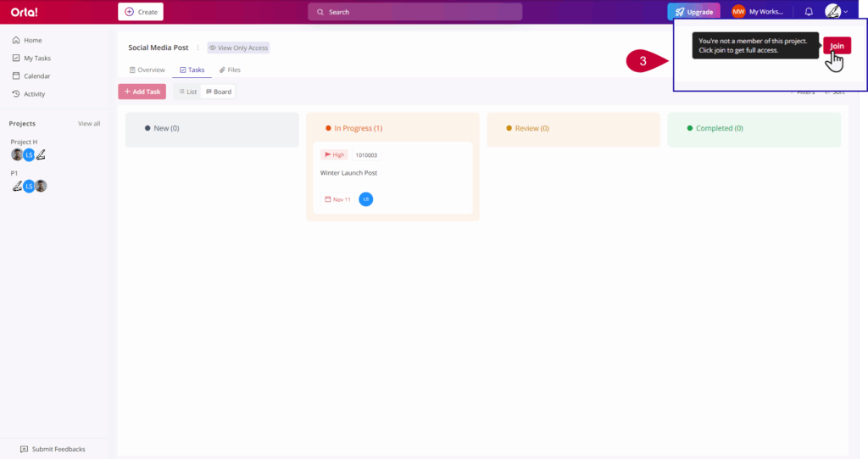Switch to List view
Viewport: 868px width, 459px height.
pyautogui.click(x=187, y=92)
